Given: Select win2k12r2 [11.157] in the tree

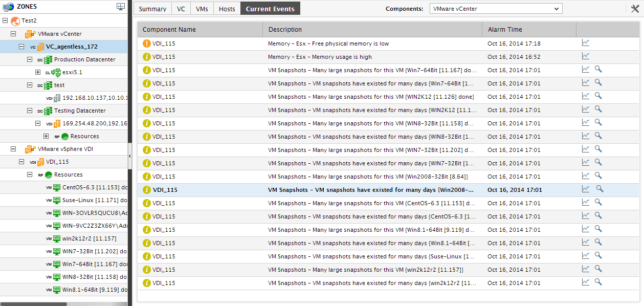Looking at the screenshot, I should [x=89, y=238].
